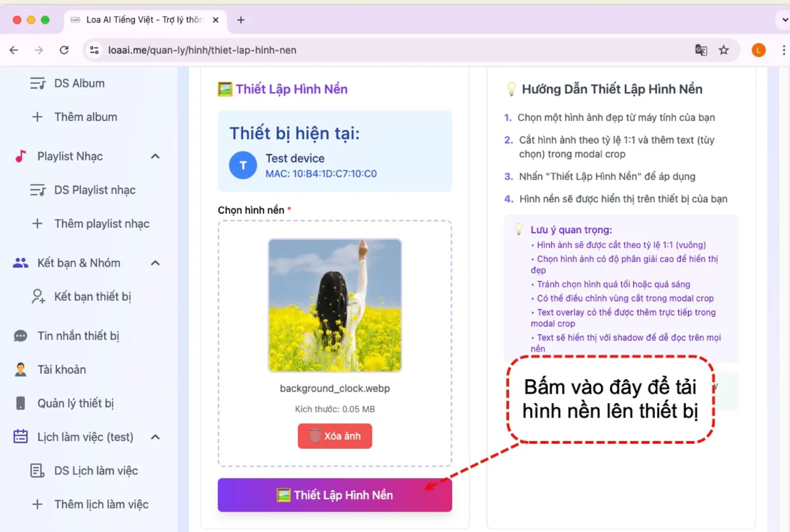The image size is (790, 532).
Task: Click the Google Translate icon in address bar
Action: 701,50
